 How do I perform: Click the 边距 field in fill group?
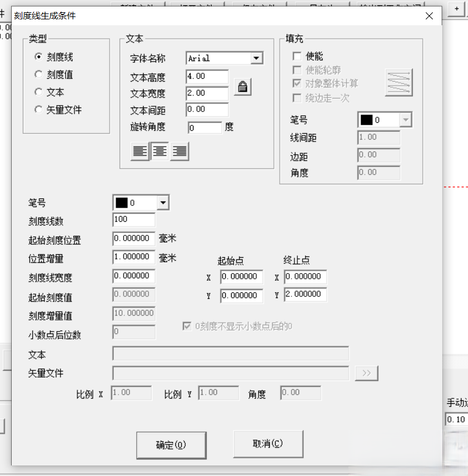[x=379, y=155]
